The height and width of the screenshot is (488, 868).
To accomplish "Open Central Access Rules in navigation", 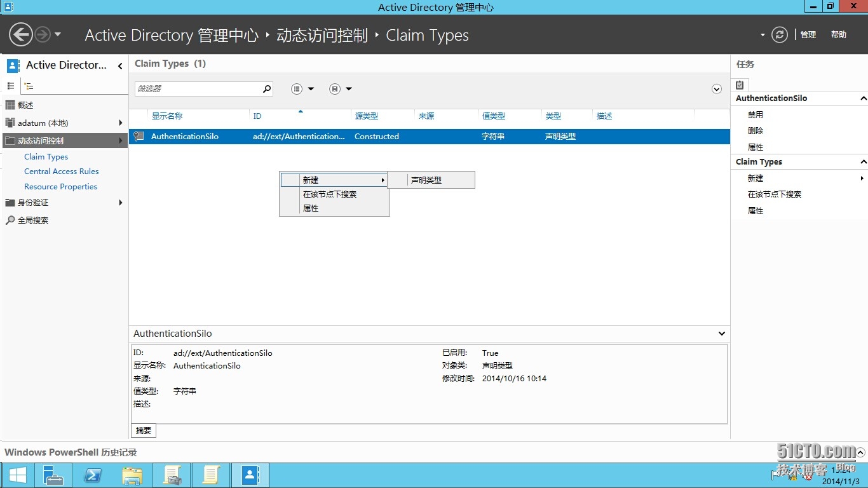I will [62, 172].
